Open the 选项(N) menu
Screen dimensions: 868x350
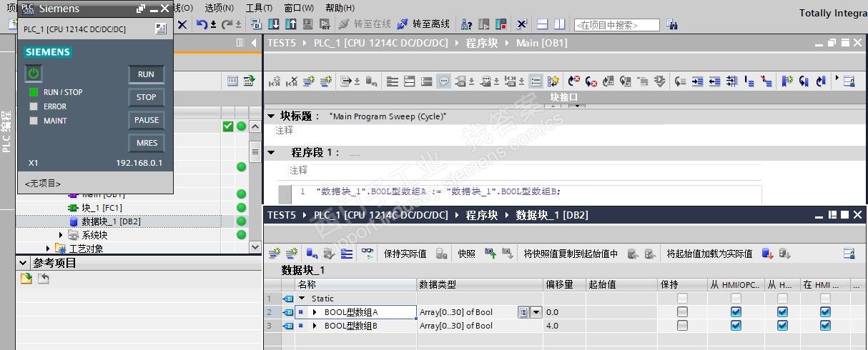click(x=219, y=8)
